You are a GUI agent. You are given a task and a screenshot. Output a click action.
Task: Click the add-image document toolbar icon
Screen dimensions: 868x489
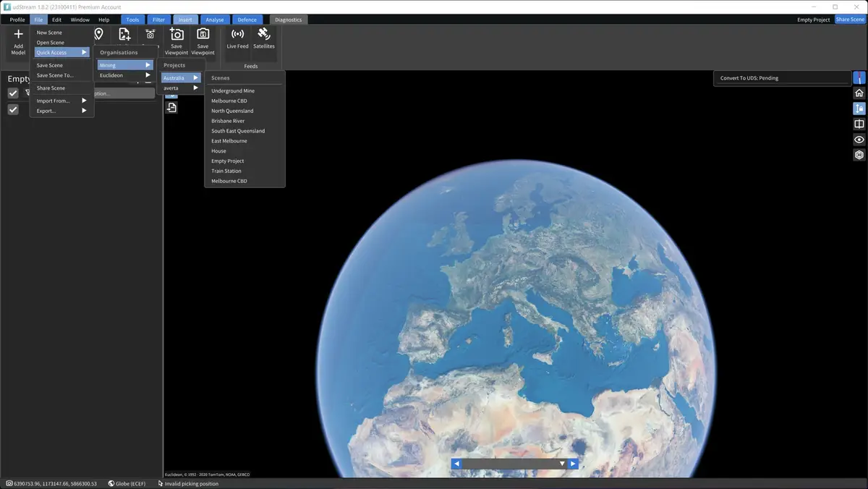[x=124, y=34]
